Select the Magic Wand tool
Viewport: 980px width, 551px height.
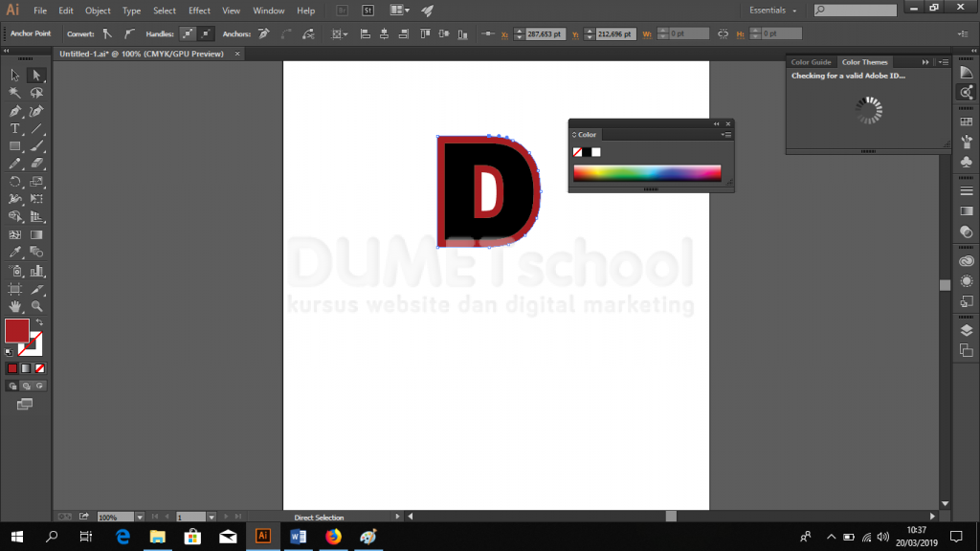click(15, 93)
